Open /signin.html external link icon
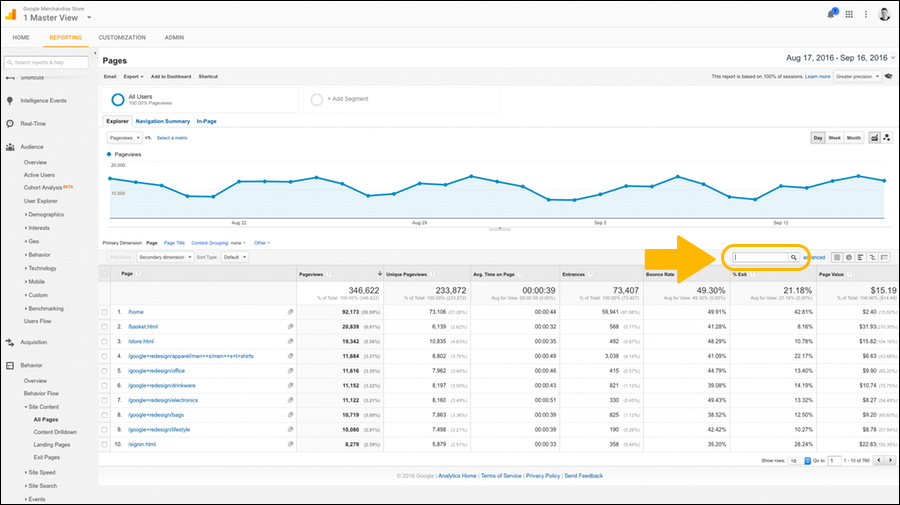This screenshot has width=900, height=505. 290,444
